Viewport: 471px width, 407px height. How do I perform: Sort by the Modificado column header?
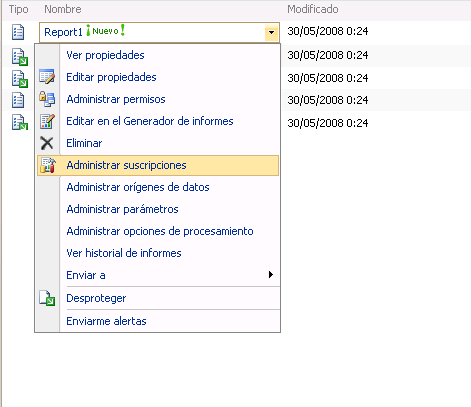point(313,9)
